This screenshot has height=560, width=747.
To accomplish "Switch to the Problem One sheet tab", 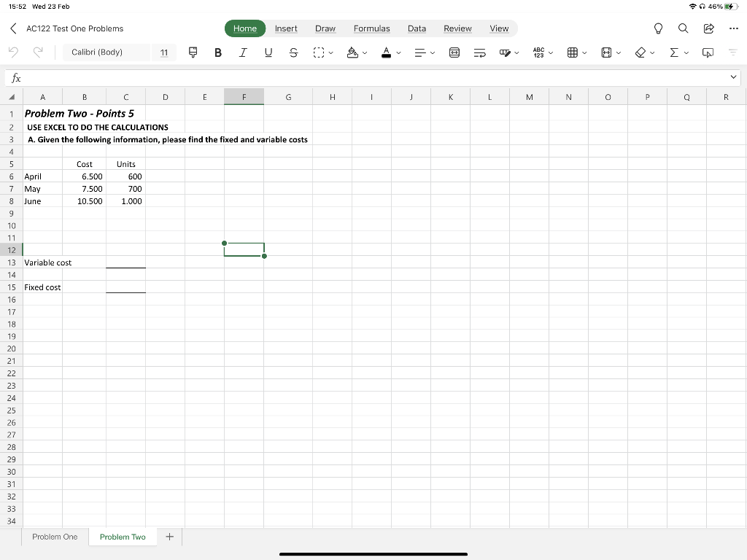I will [x=55, y=537].
